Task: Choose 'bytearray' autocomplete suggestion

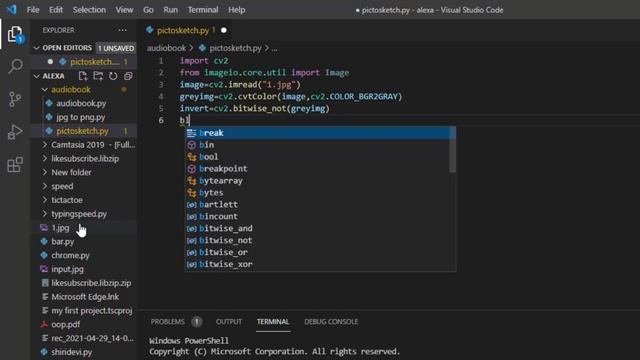Action: click(x=317, y=180)
